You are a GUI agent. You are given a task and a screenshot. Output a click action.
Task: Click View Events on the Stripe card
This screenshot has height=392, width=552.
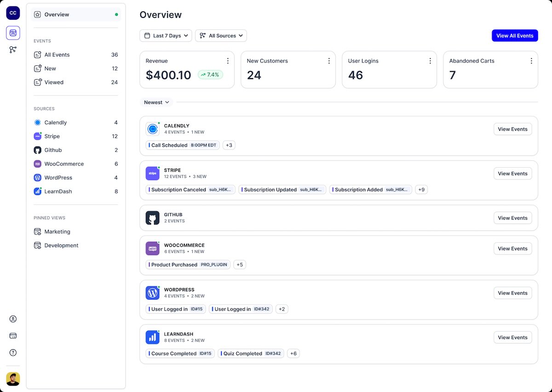(512, 173)
